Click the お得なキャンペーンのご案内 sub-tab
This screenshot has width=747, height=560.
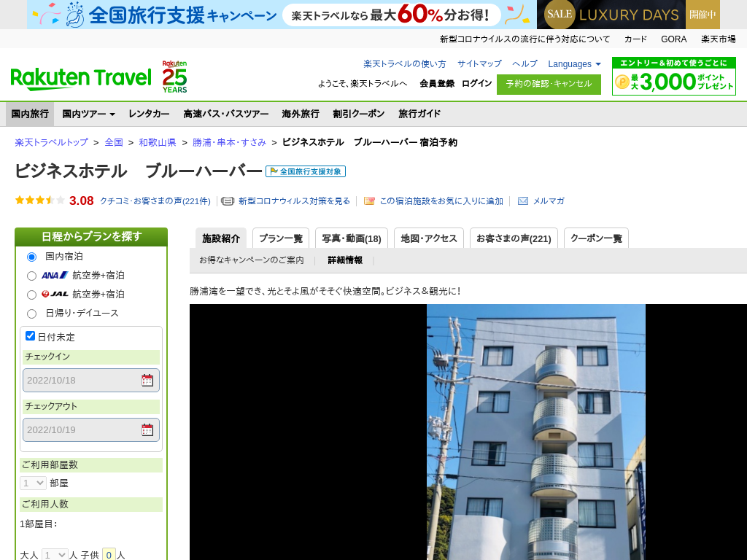[x=252, y=260]
